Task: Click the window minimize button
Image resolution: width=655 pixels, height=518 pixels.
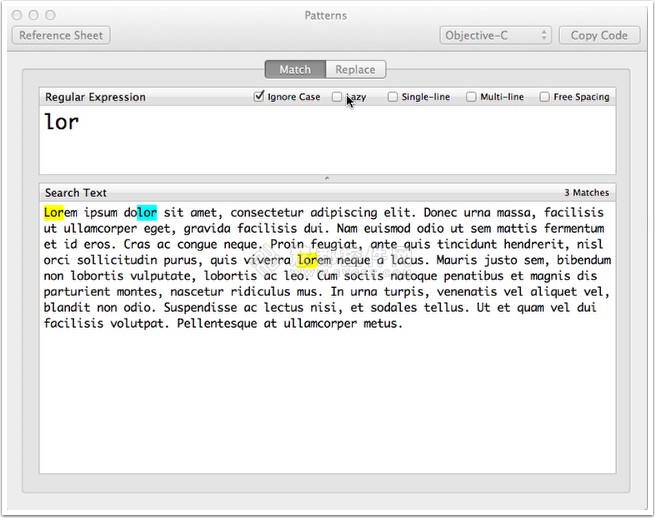Action: point(34,15)
